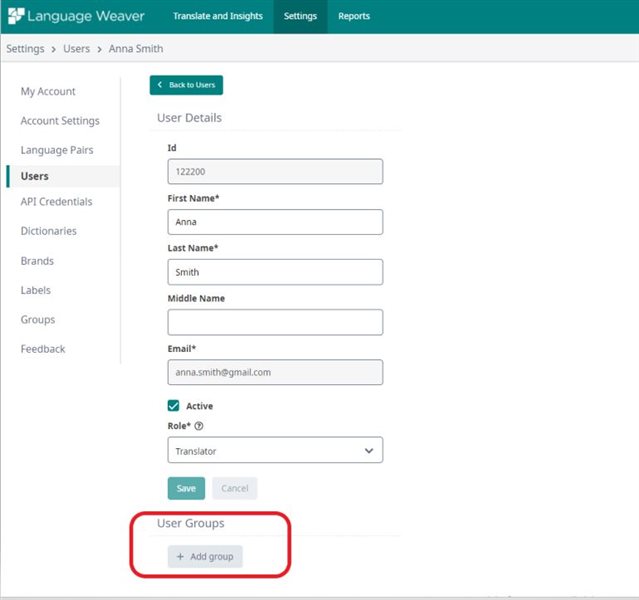Screen dimensions: 639x600
Task: Select the Settings top navigation tab
Action: click(x=300, y=16)
